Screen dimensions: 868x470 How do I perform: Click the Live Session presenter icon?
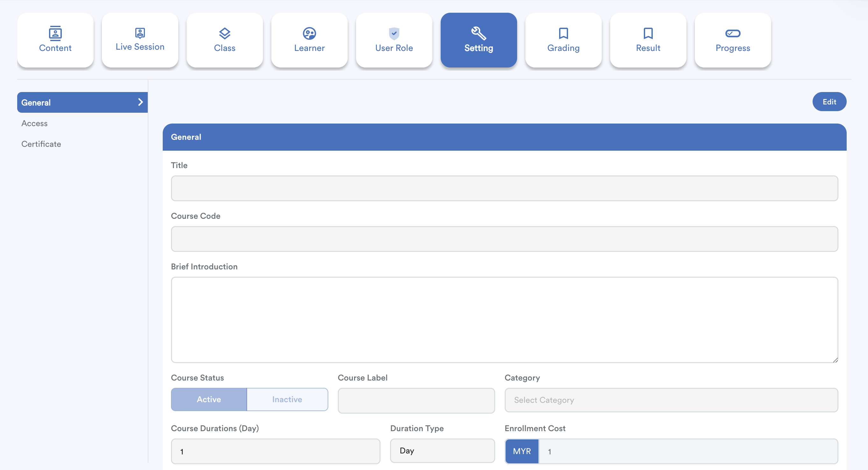pos(140,33)
